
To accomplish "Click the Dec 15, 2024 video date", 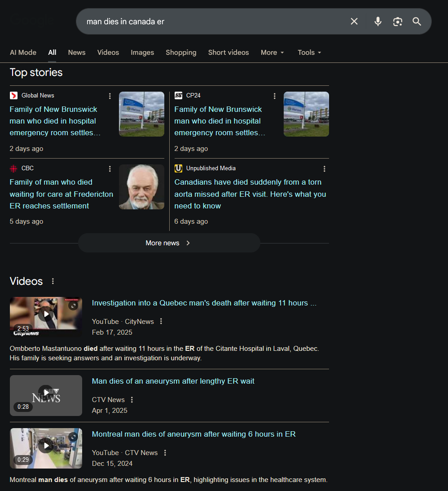I will click(112, 464).
